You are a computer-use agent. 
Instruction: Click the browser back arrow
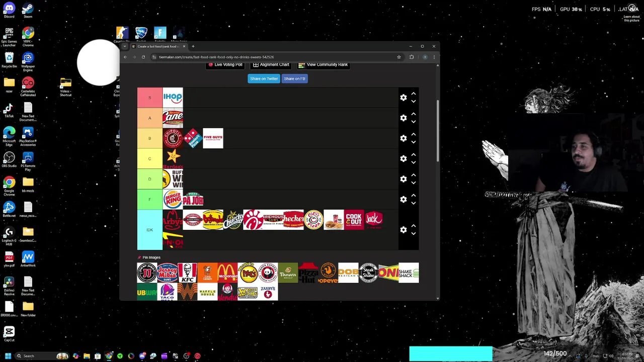(125, 57)
